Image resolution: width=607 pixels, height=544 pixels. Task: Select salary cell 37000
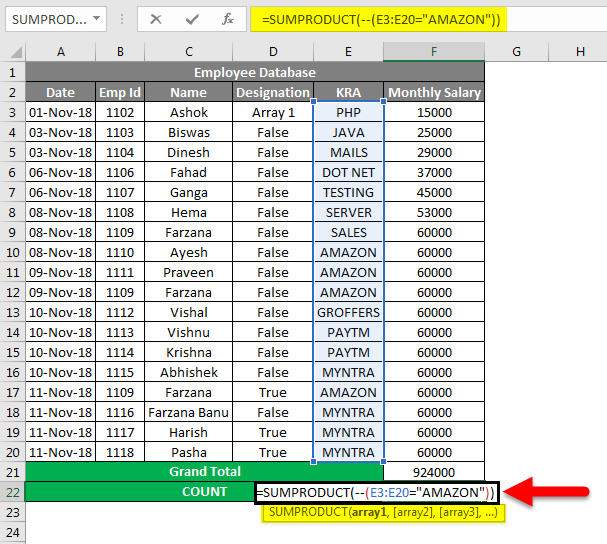[x=434, y=173]
